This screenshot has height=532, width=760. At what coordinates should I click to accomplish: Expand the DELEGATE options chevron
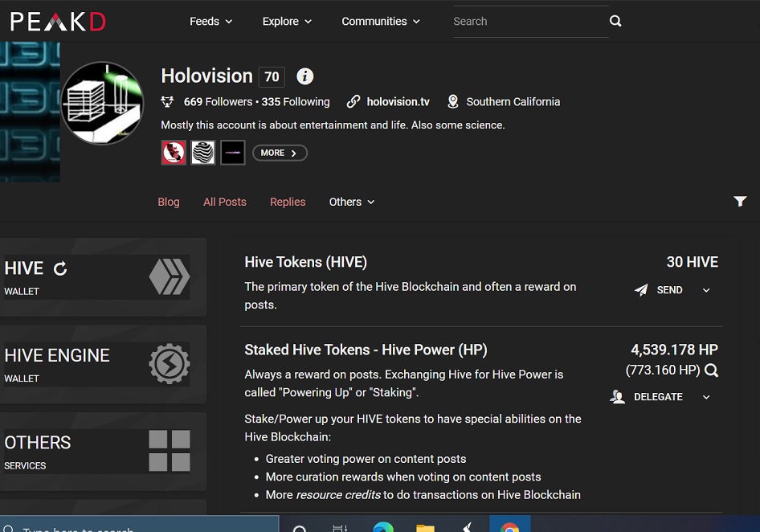tap(706, 397)
